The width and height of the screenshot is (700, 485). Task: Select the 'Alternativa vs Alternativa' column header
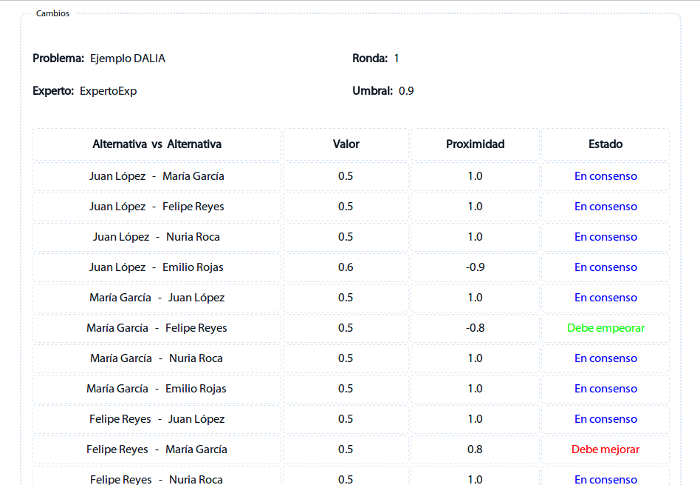[157, 144]
